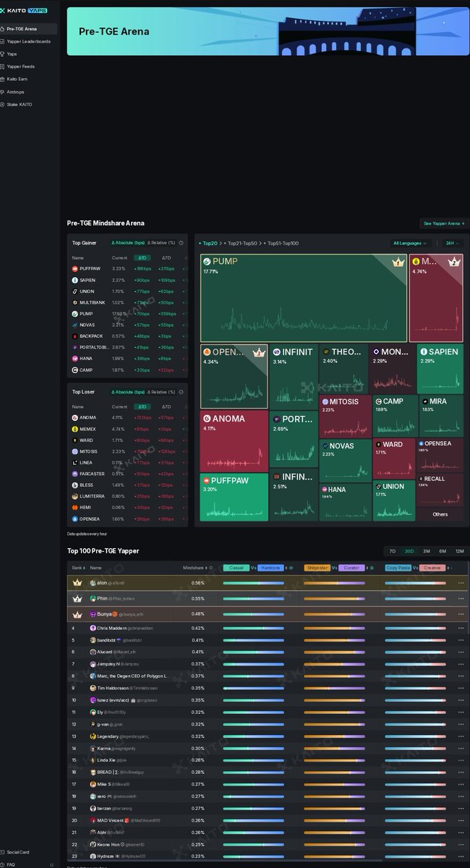Switch Top Gainer to Absolute (bps)
Viewport: 470px width, 868px height.
(127, 243)
